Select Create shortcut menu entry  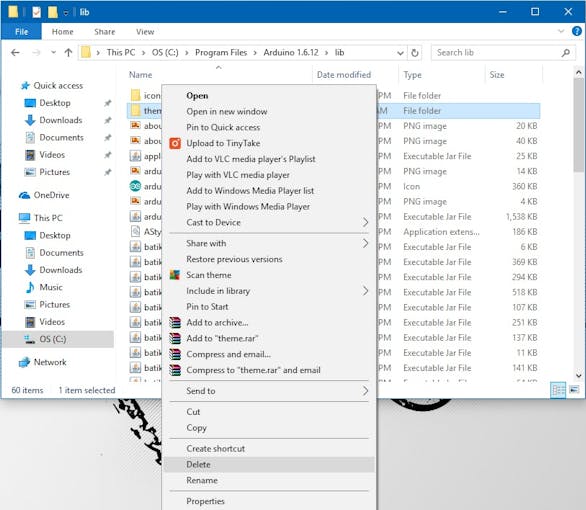pos(269,449)
